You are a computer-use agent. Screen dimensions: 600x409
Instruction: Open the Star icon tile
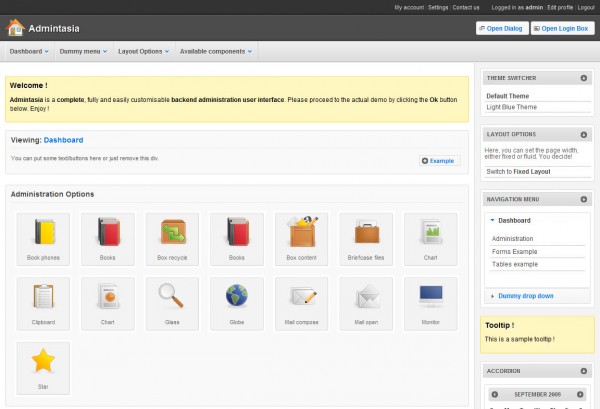(x=43, y=368)
